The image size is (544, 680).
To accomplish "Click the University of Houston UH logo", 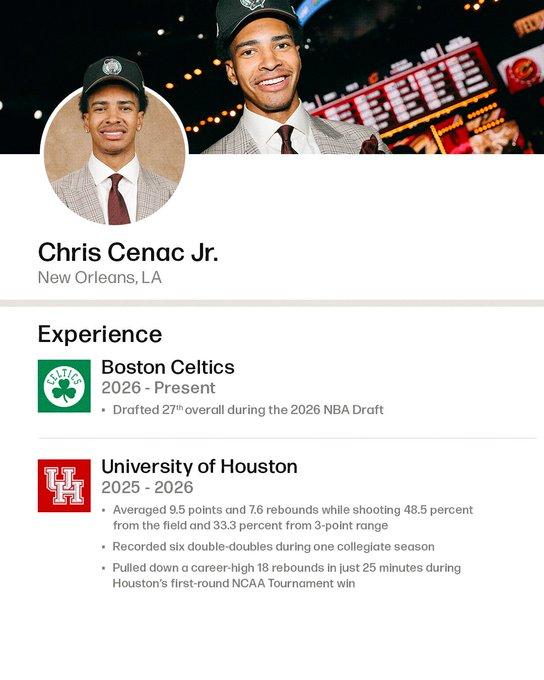I will (64, 486).
